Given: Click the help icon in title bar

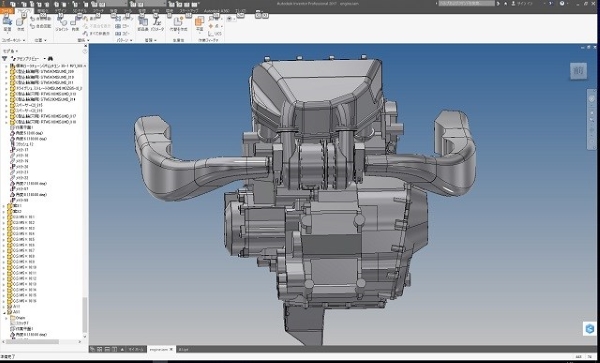Looking at the screenshot, I should 562,3.
